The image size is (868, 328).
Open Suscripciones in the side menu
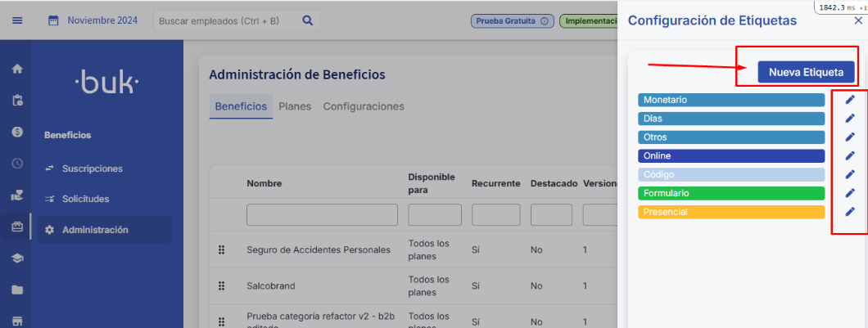[93, 168]
